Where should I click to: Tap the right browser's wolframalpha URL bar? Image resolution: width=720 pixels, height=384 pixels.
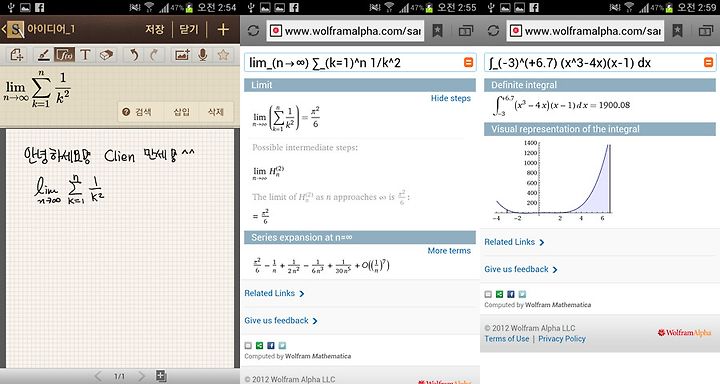point(585,31)
